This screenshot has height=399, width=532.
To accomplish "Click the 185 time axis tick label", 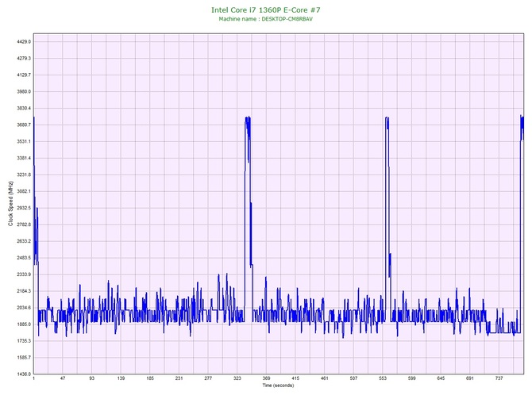I will pyautogui.click(x=150, y=378).
